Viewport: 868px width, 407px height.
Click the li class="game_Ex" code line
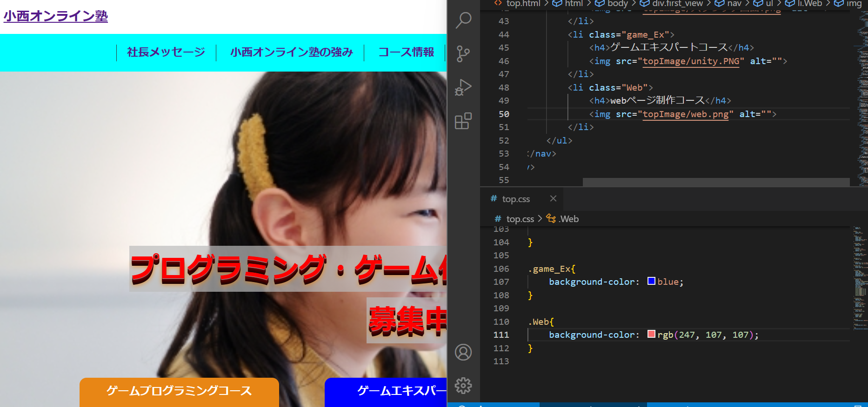tap(621, 34)
